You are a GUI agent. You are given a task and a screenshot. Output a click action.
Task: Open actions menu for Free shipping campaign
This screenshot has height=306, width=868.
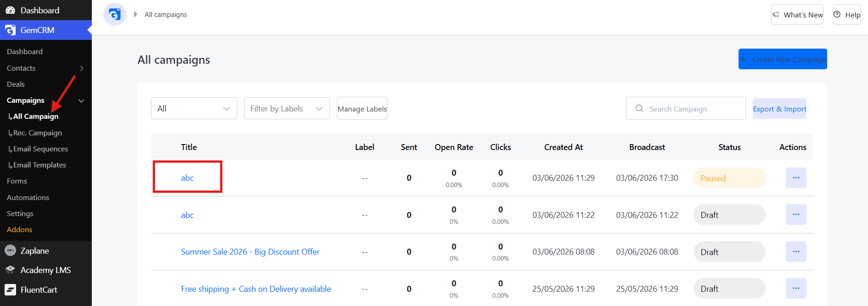point(796,289)
